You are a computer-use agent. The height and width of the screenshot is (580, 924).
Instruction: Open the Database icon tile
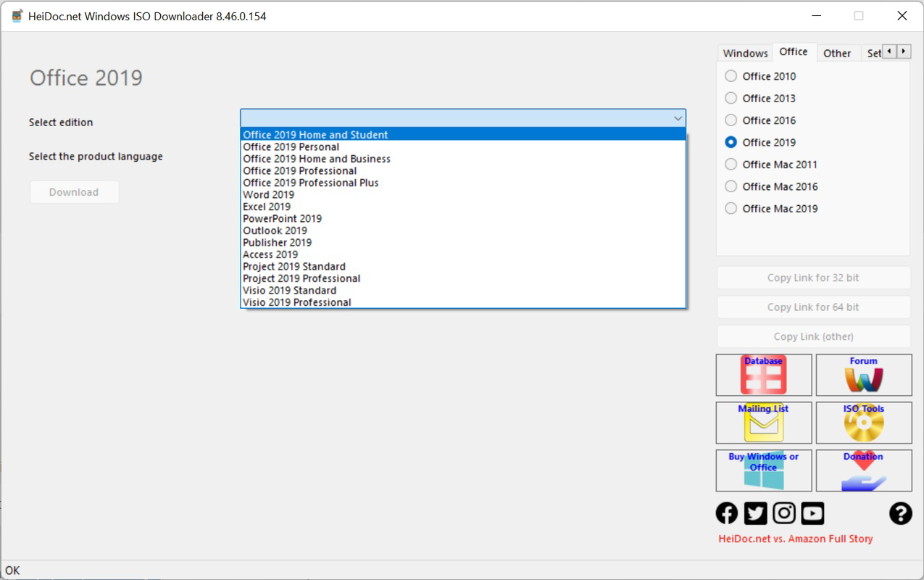pyautogui.click(x=764, y=375)
